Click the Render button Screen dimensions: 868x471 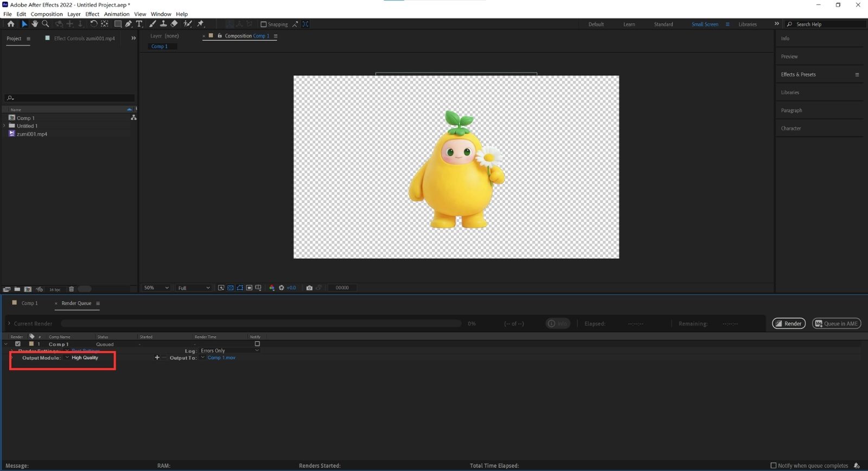tap(789, 323)
